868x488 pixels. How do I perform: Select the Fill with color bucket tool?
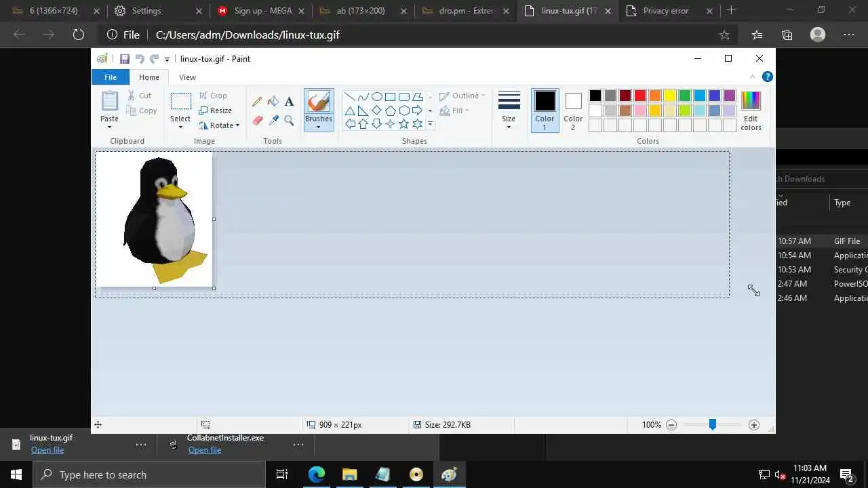point(273,102)
